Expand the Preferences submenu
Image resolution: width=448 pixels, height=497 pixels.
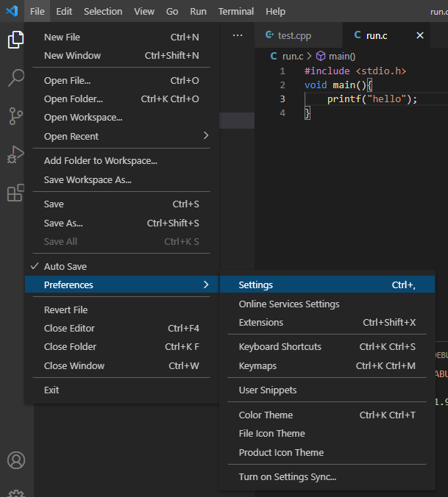[122, 285]
